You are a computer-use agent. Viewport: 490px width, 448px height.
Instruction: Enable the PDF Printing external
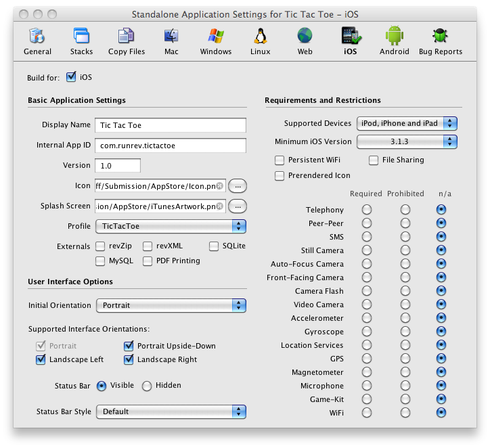pyautogui.click(x=148, y=261)
